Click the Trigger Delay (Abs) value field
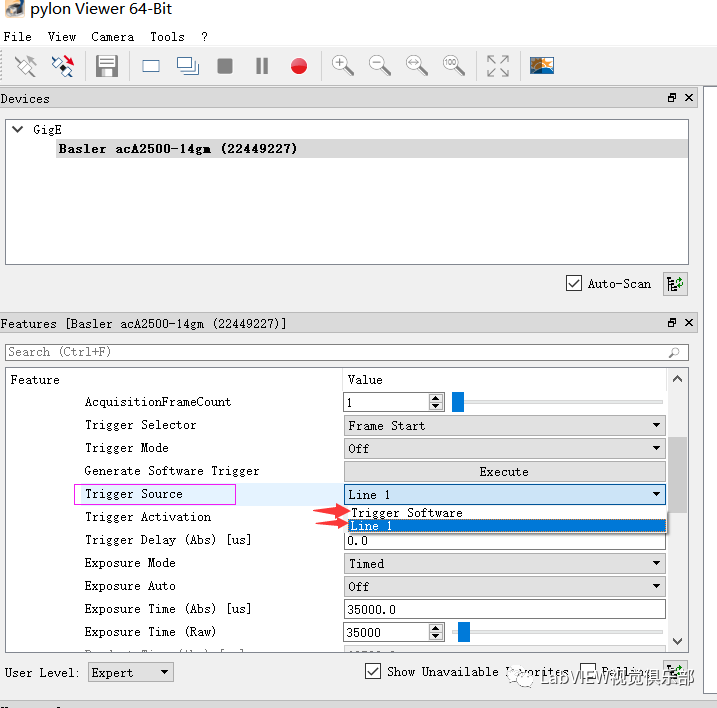This screenshot has width=717, height=708. tap(504, 541)
